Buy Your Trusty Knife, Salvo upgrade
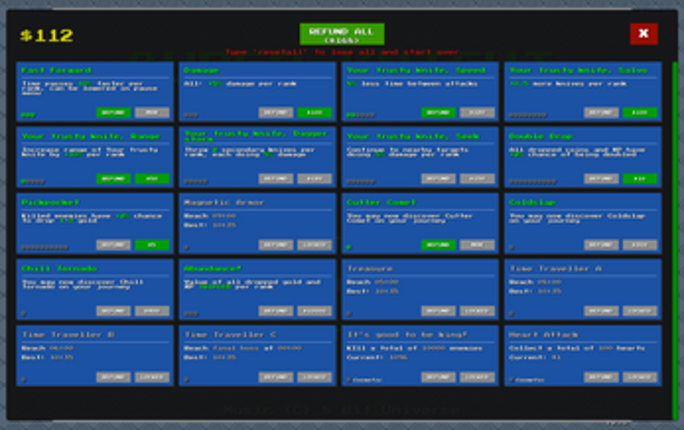This screenshot has height=430, width=684. [640, 113]
